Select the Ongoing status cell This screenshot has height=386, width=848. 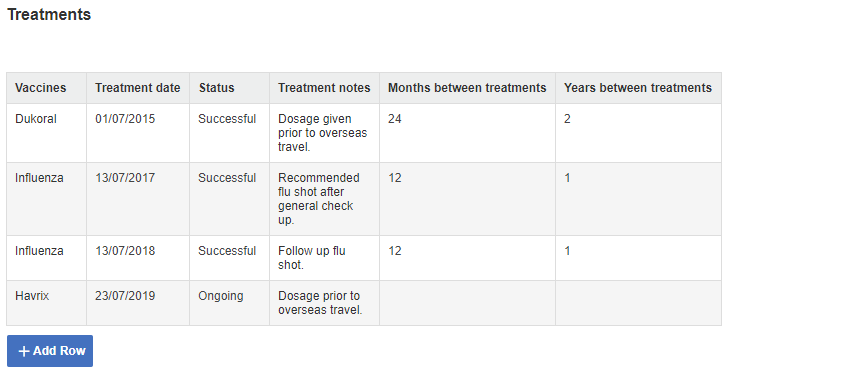tap(229, 303)
